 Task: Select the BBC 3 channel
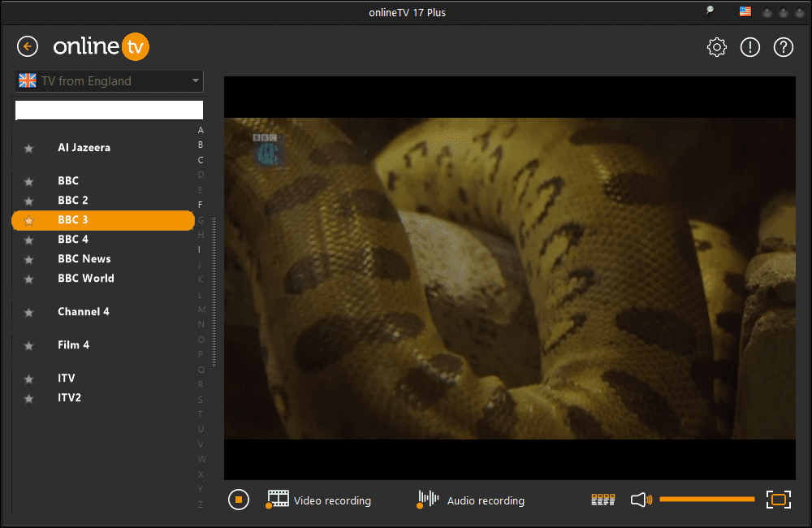(x=103, y=220)
